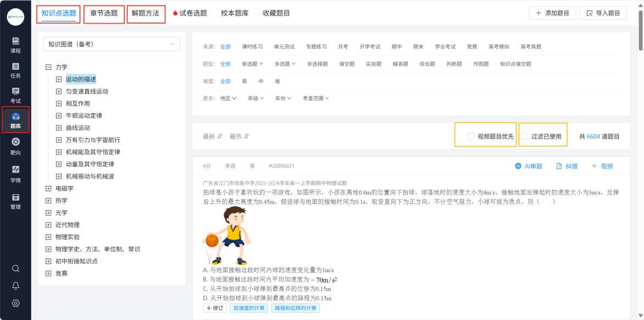Open 学情 analytics in the sidebar

pos(15,174)
